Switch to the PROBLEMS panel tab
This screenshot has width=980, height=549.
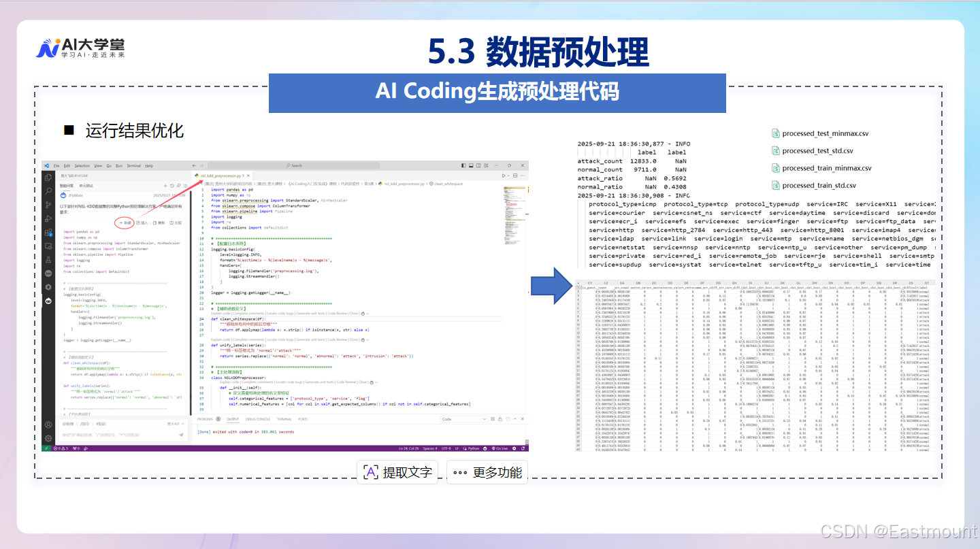[205, 419]
